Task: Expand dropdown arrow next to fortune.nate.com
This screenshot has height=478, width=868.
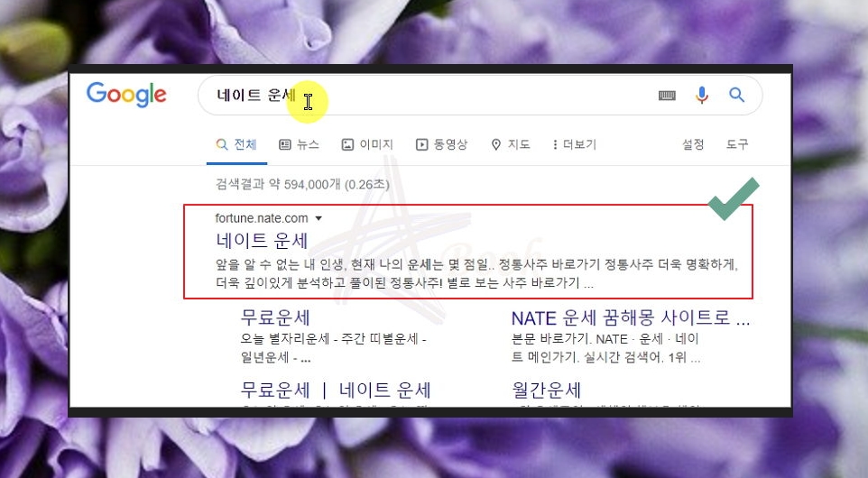Action: pyautogui.click(x=319, y=218)
